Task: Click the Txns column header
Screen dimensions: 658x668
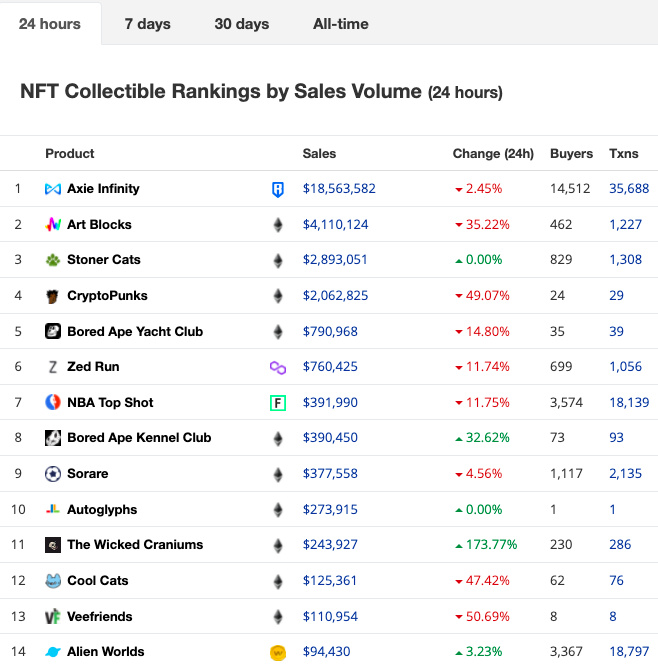Action: pyautogui.click(x=624, y=153)
